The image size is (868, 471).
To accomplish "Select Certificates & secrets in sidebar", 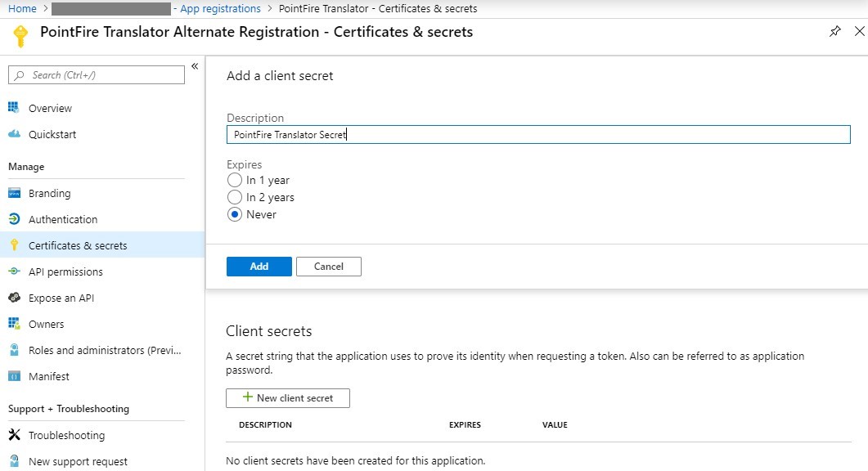I will coord(102,245).
